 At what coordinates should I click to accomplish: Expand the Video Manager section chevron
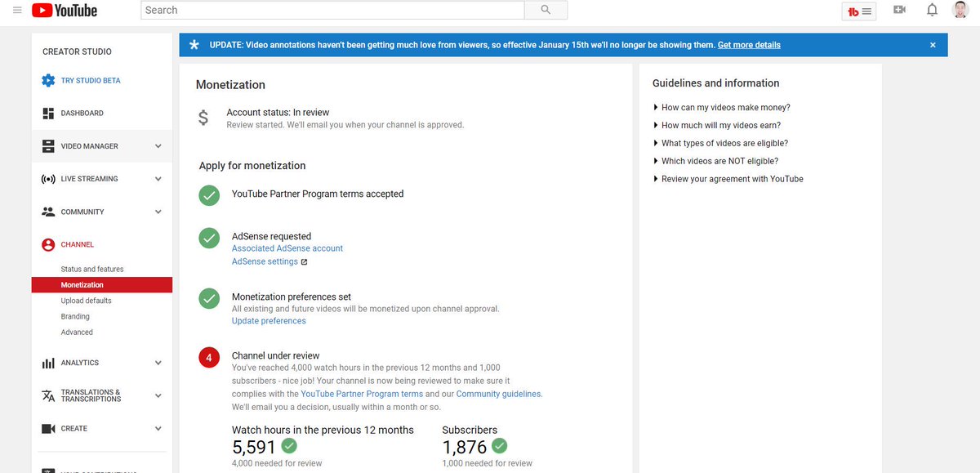pos(158,146)
